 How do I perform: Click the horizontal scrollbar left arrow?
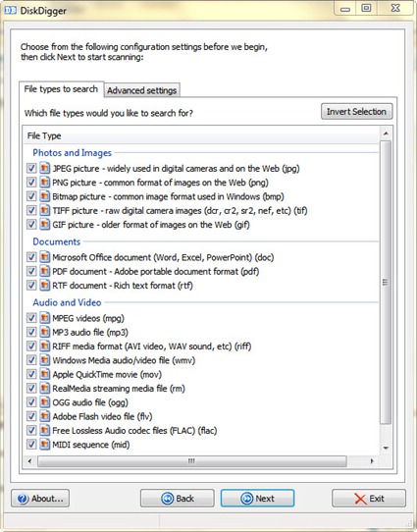click(x=29, y=461)
